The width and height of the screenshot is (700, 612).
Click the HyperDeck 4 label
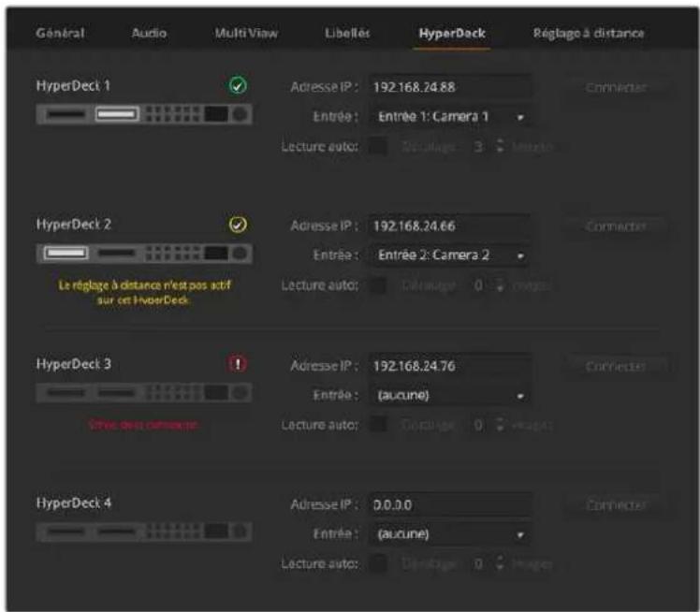coord(73,503)
